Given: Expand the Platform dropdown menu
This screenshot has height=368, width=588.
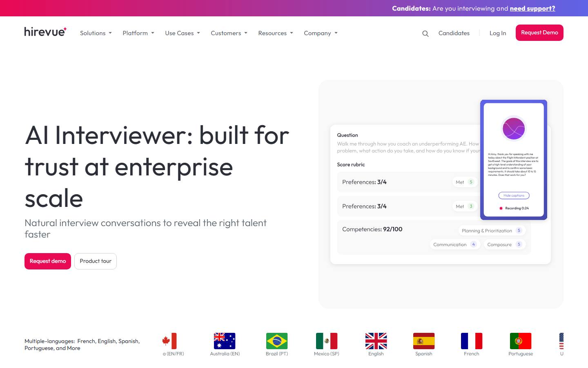Looking at the screenshot, I should pos(138,33).
